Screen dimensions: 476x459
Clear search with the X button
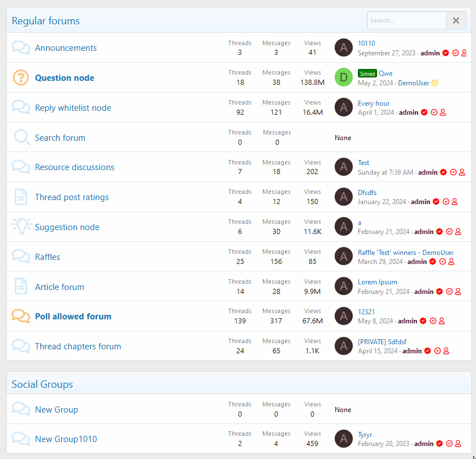tap(456, 20)
